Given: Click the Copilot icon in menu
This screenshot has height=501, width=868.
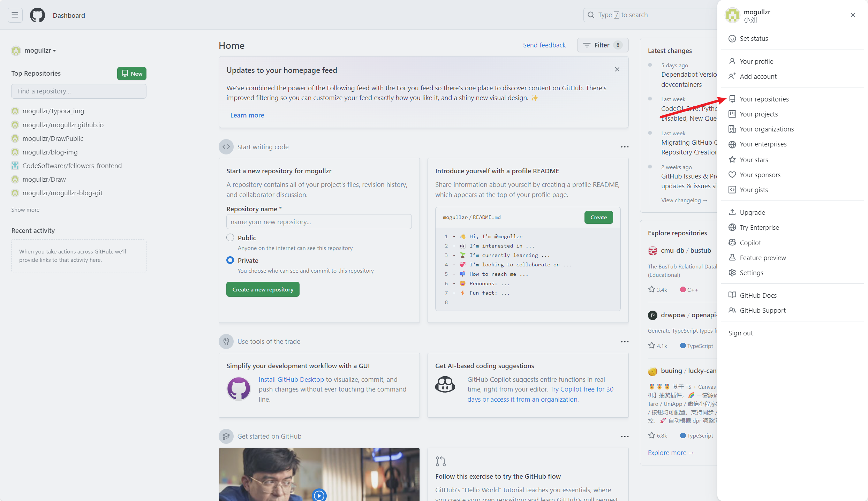Looking at the screenshot, I should click(732, 243).
